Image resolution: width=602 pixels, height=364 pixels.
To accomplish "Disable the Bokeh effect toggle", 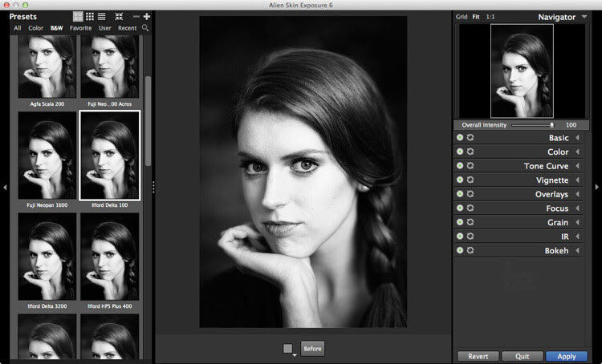I will 460,251.
